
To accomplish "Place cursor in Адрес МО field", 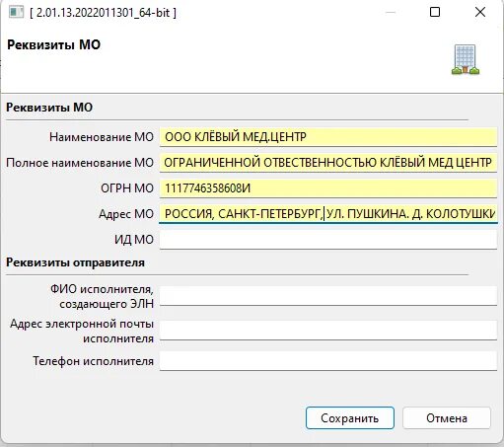I will point(328,214).
